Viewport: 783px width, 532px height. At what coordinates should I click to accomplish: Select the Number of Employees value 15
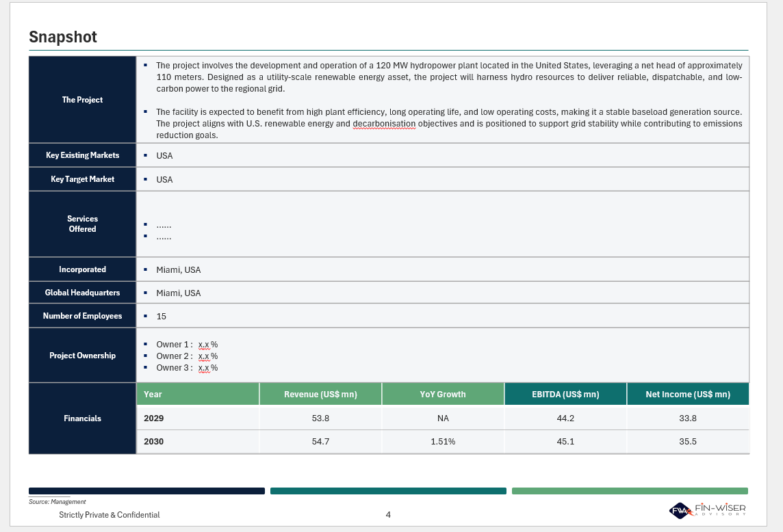coord(162,317)
